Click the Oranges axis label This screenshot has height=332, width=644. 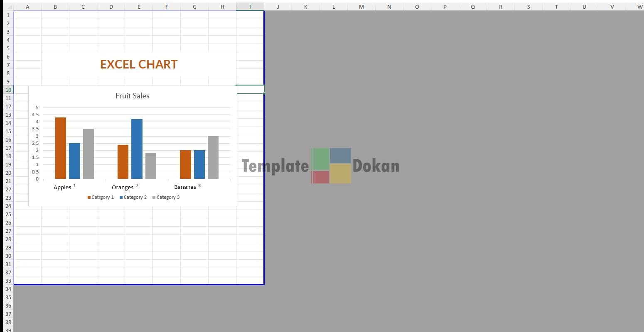(x=122, y=187)
